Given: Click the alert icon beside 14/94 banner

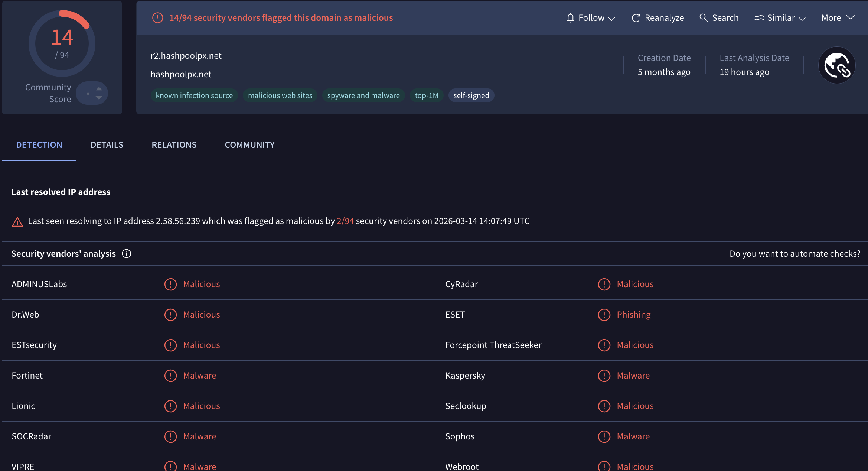Looking at the screenshot, I should pos(158,18).
